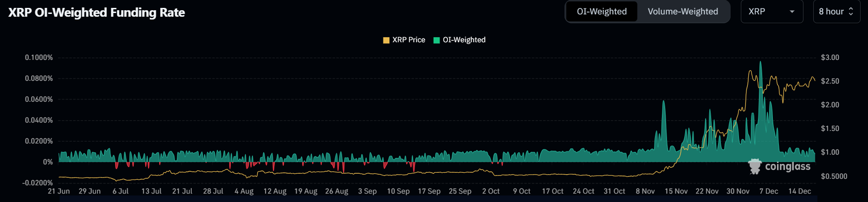
Task: Click the 17 Sep date label
Action: [x=429, y=191]
